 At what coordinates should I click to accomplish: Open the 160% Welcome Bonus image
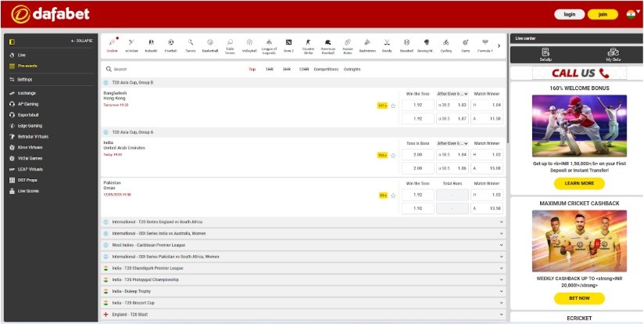tap(579, 126)
